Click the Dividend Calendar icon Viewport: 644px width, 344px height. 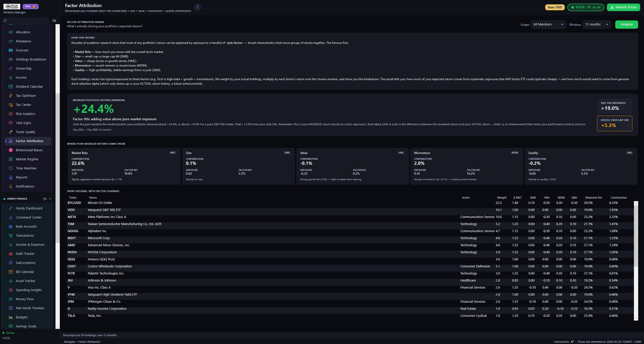(11, 86)
